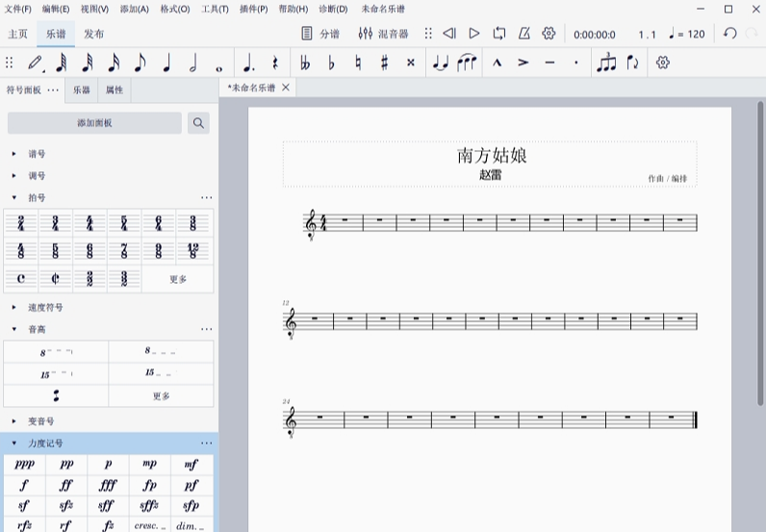Select the 16th note duration
Viewport: 766px width, 532px height.
[114, 63]
